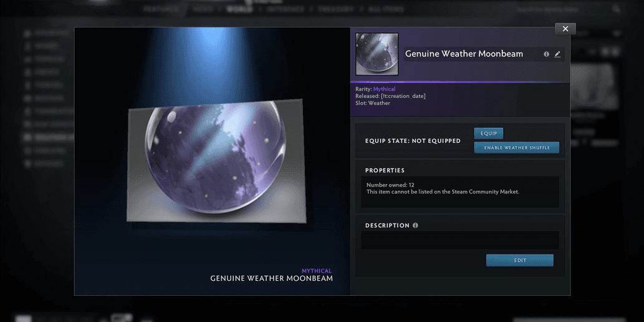Click the 'EQUIP STATE: NOT EQUIPPED' label

413,140
